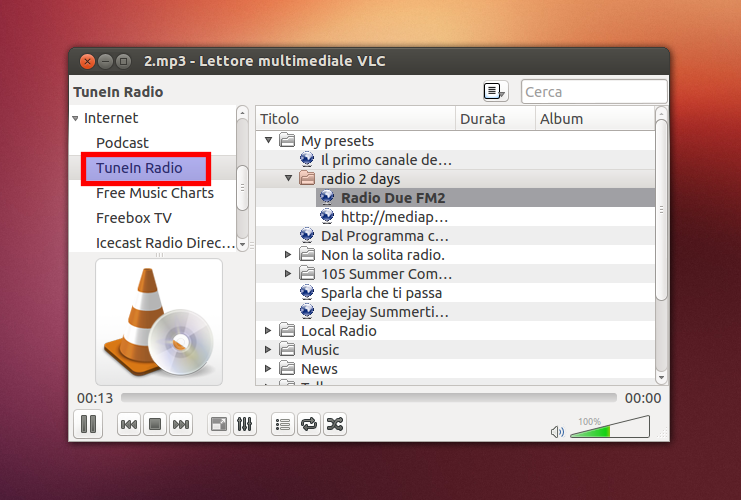Collapse the Internet section
This screenshot has width=741, height=500.
click(x=76, y=119)
